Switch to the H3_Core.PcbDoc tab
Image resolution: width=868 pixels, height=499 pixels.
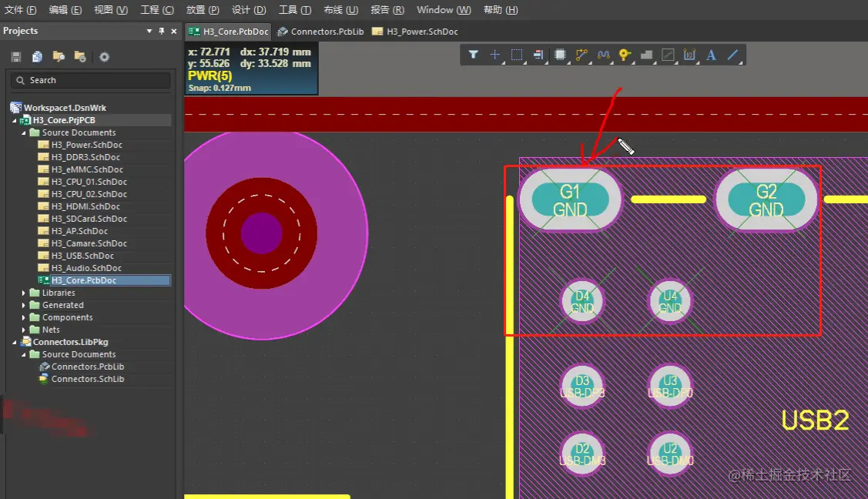[228, 32]
